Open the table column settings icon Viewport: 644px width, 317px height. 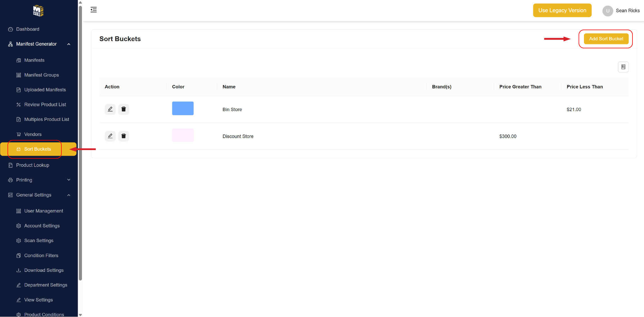[x=623, y=67]
